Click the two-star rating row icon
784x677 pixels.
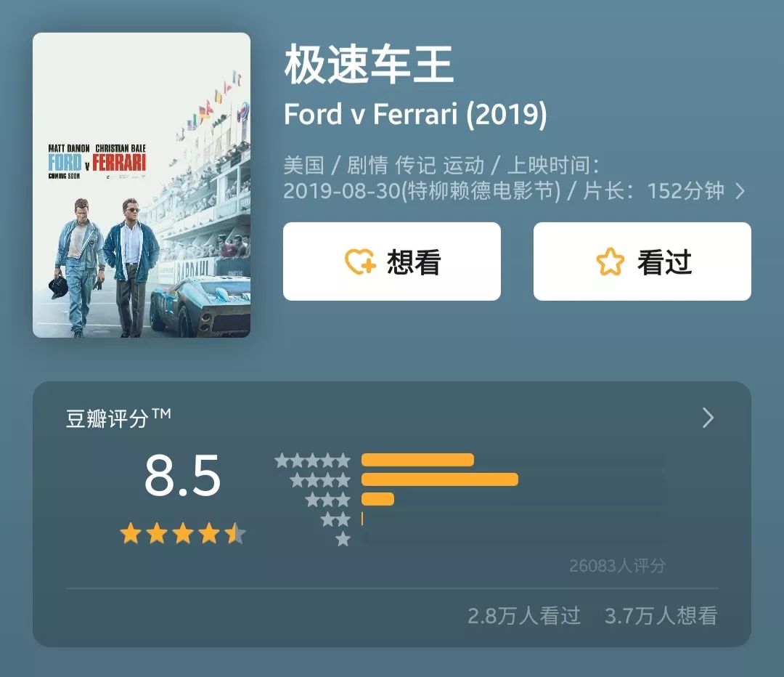335,519
